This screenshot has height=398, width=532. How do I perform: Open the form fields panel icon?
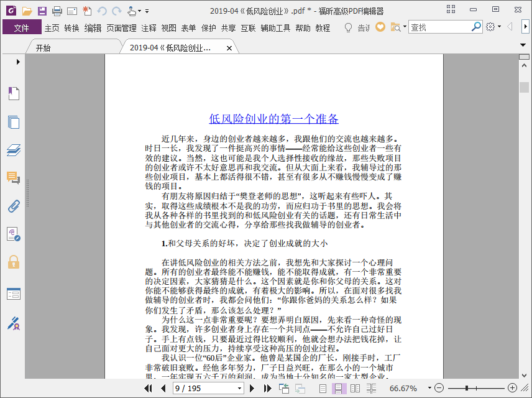point(14,294)
